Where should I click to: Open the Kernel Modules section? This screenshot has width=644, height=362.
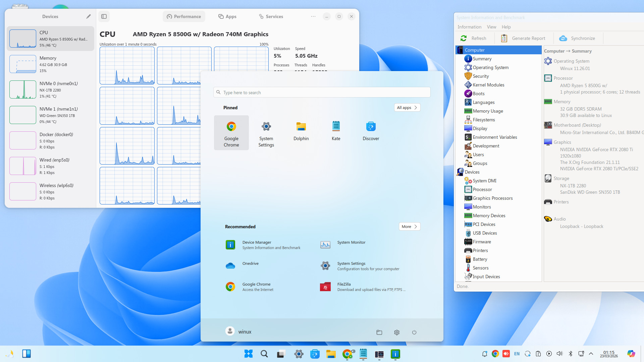[x=488, y=85]
